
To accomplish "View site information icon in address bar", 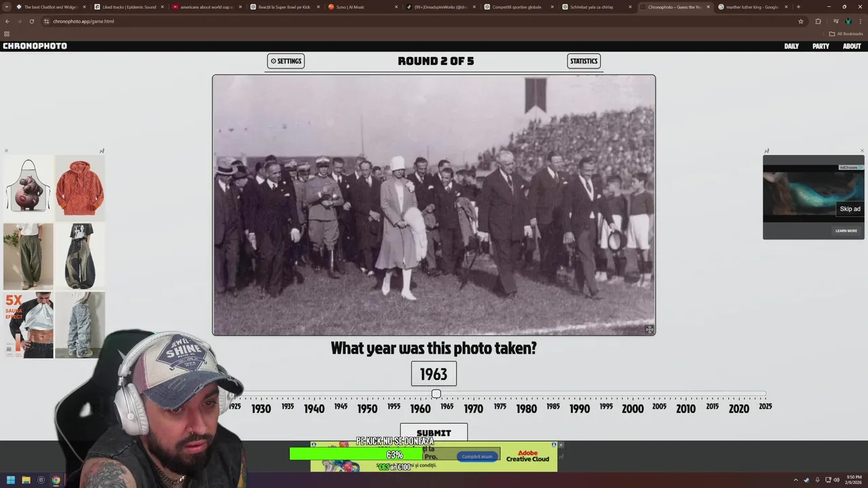I will click(x=46, y=21).
